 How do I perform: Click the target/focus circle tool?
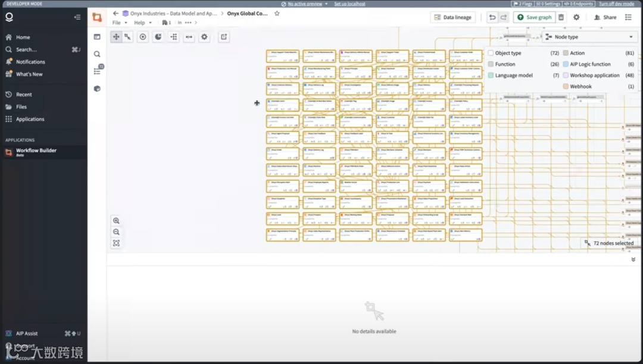(x=143, y=37)
